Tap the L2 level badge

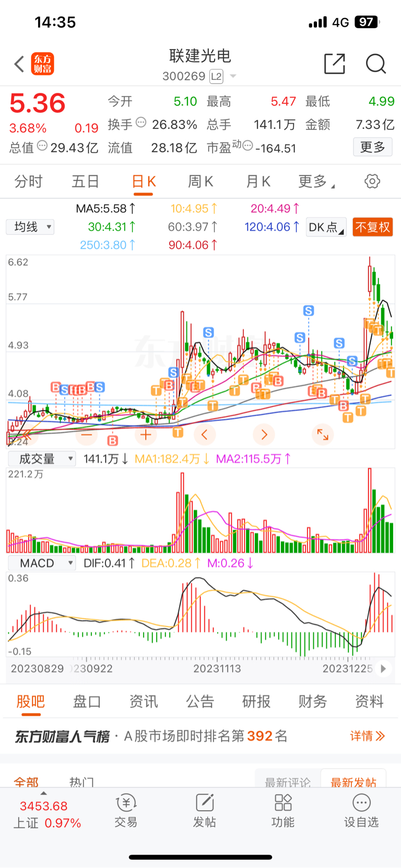tap(216, 77)
